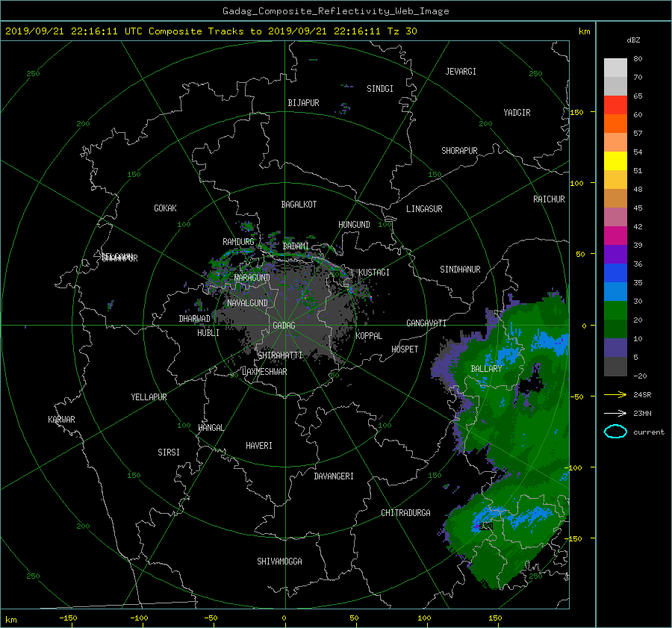The width and height of the screenshot is (672, 628).
Task: Click the BADAMI label
Action: pos(296,246)
